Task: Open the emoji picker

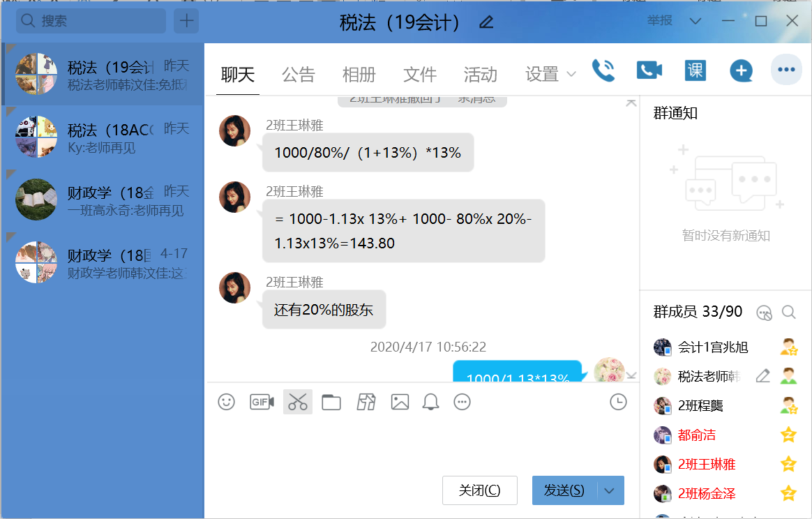Action: 226,402
